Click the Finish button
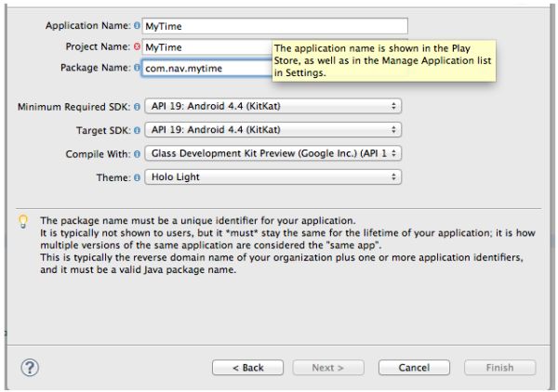This screenshot has height=392, width=558. pos(499,368)
